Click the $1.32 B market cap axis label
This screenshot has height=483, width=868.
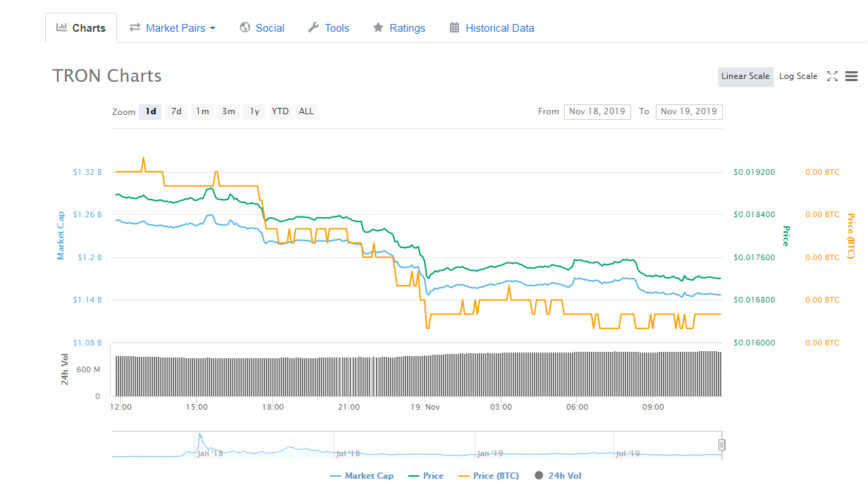click(x=87, y=172)
